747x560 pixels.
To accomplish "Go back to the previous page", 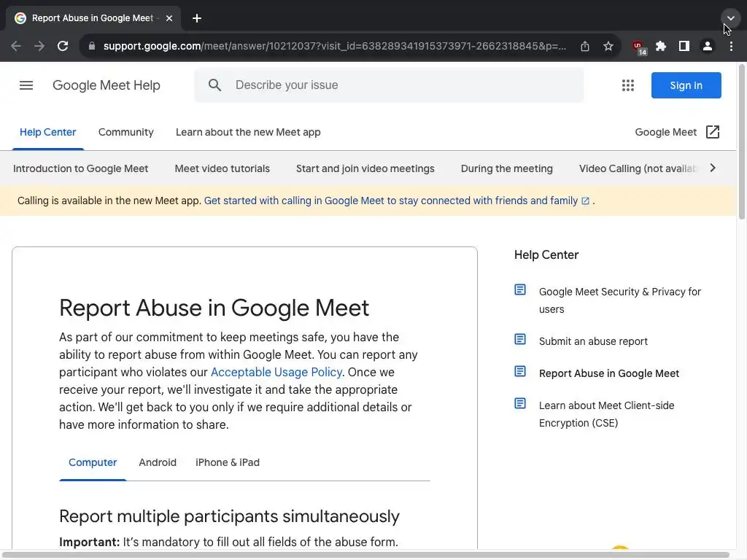I will (x=16, y=46).
